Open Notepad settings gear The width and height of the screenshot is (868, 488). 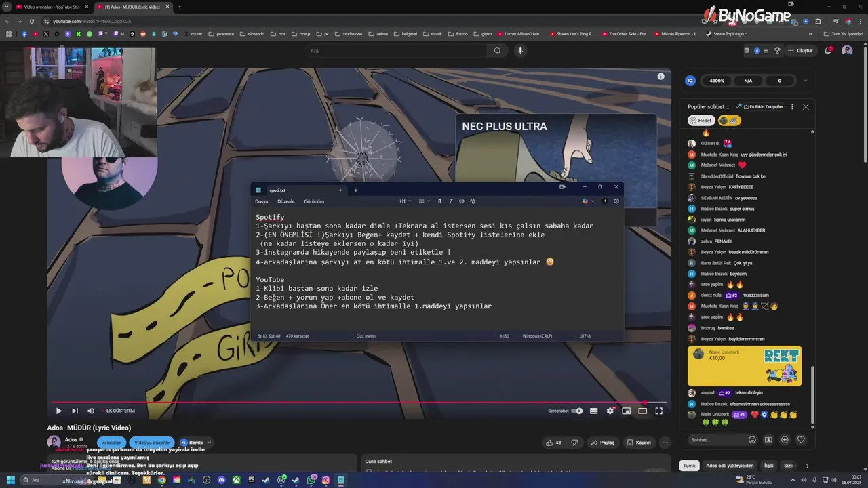click(616, 201)
